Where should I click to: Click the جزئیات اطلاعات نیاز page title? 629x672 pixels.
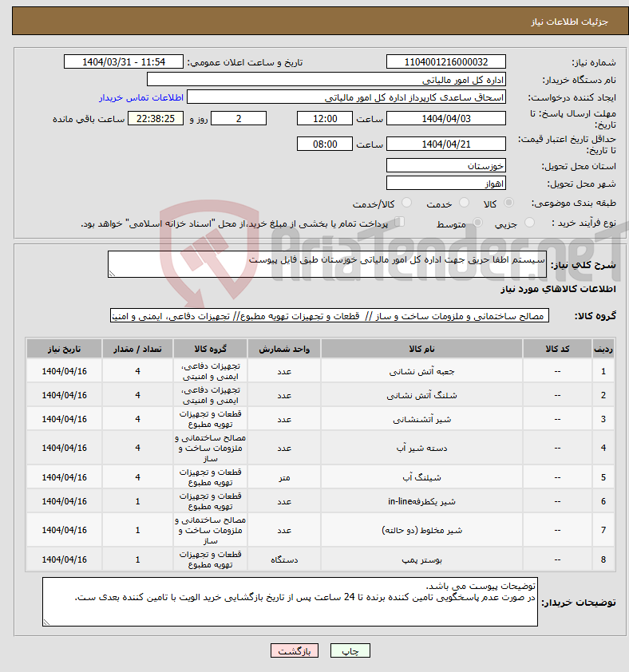coord(569,22)
